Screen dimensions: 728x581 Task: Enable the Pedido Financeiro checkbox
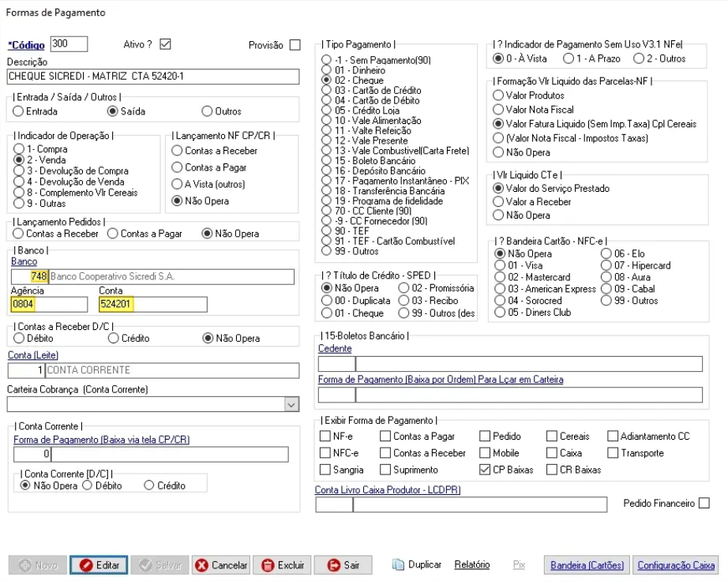pyautogui.click(x=704, y=503)
